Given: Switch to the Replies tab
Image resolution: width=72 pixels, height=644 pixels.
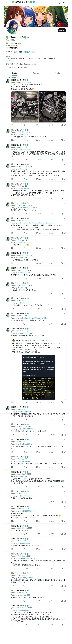Looking at the screenshot, I should coord(36,73).
